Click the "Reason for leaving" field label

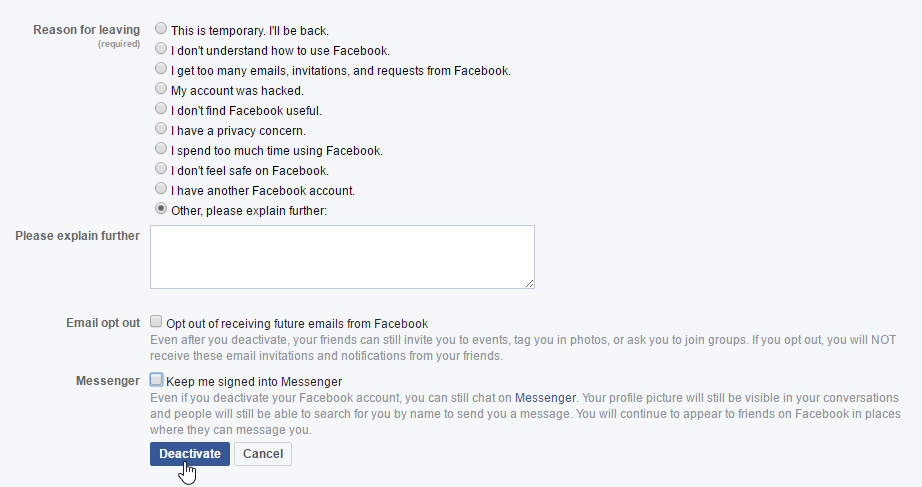[86, 30]
